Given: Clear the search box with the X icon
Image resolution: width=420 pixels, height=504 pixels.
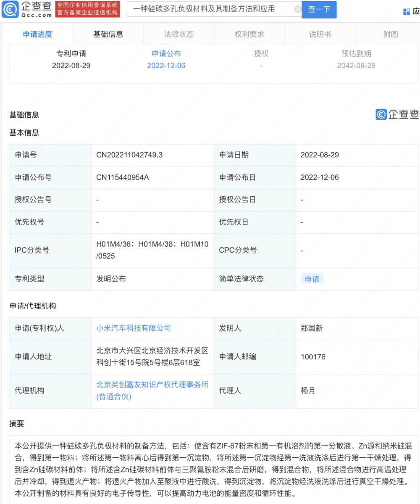Looking at the screenshot, I should 298,9.
